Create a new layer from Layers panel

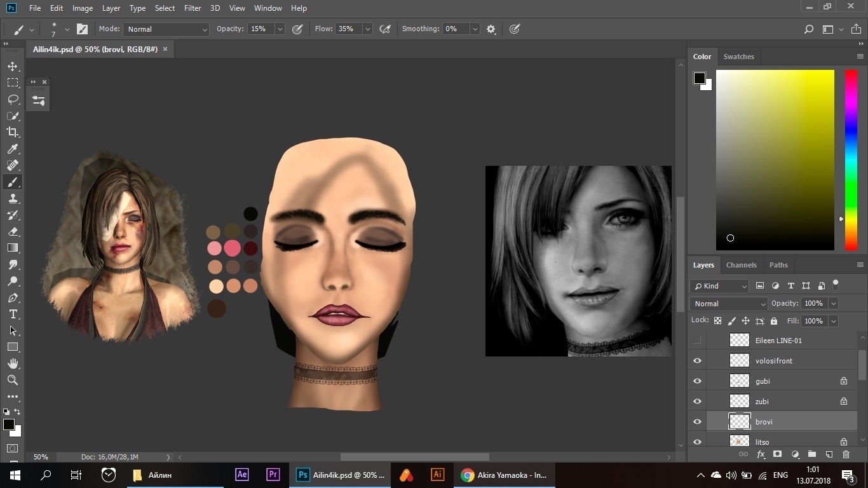(x=829, y=454)
